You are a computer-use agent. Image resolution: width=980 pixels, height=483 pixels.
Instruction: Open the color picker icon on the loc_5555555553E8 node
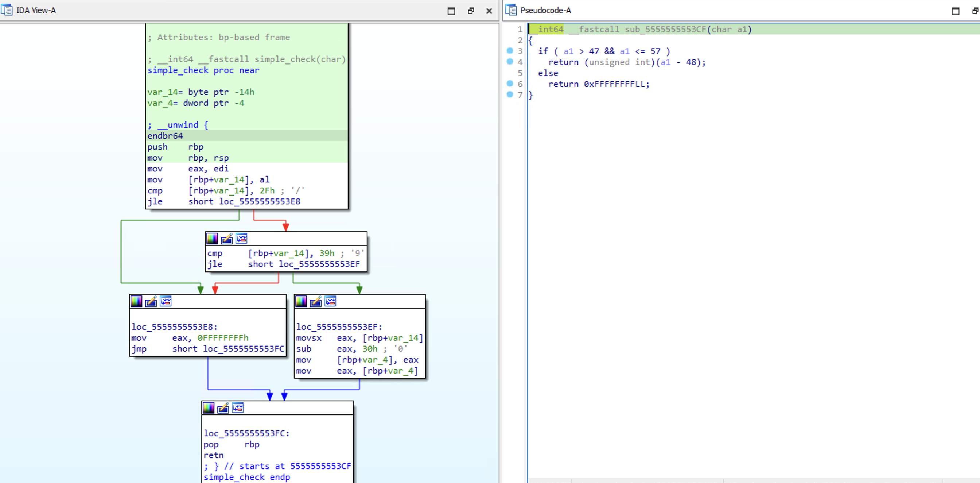click(136, 301)
